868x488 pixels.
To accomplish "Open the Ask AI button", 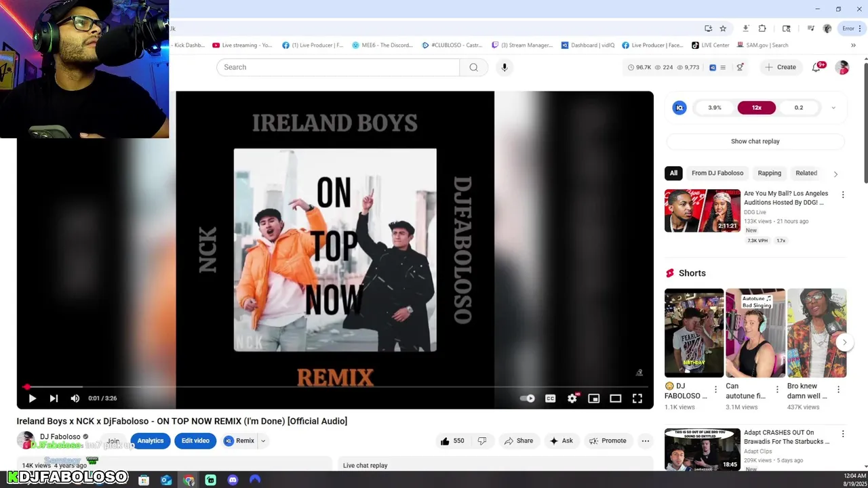I will click(x=561, y=441).
